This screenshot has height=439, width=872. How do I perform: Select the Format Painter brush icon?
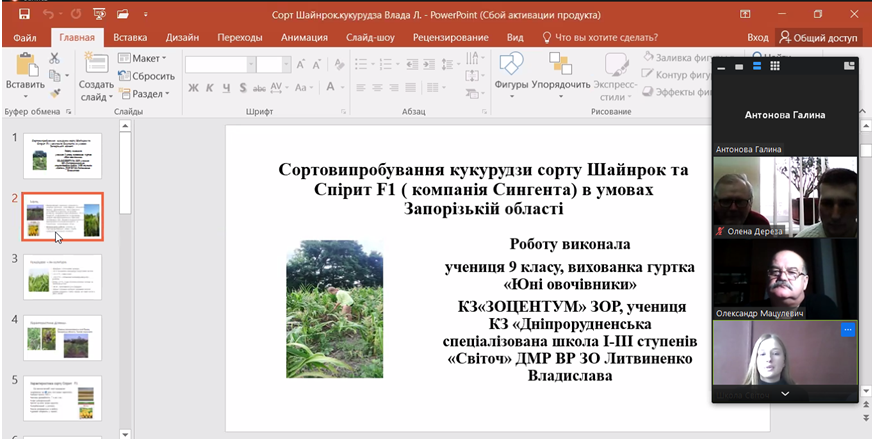[54, 91]
